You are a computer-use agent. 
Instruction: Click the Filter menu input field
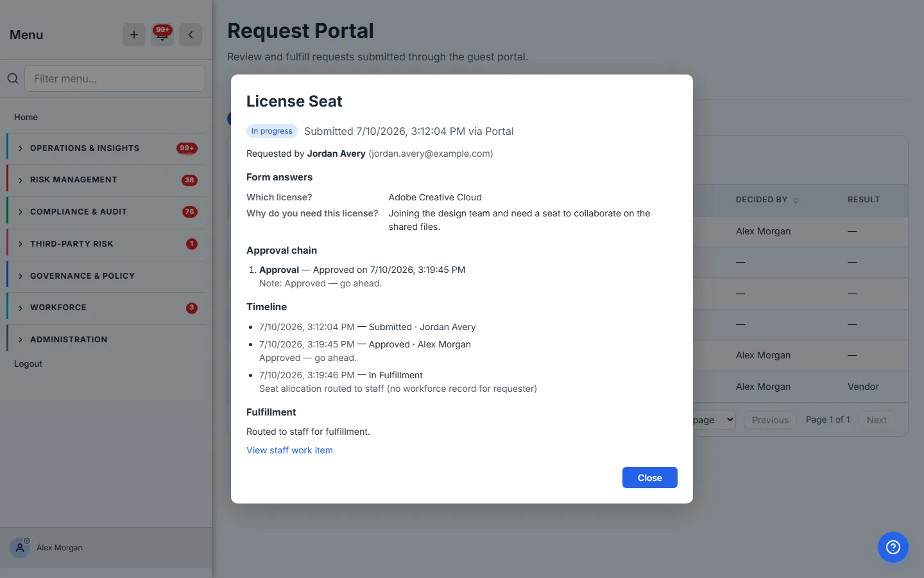(115, 78)
